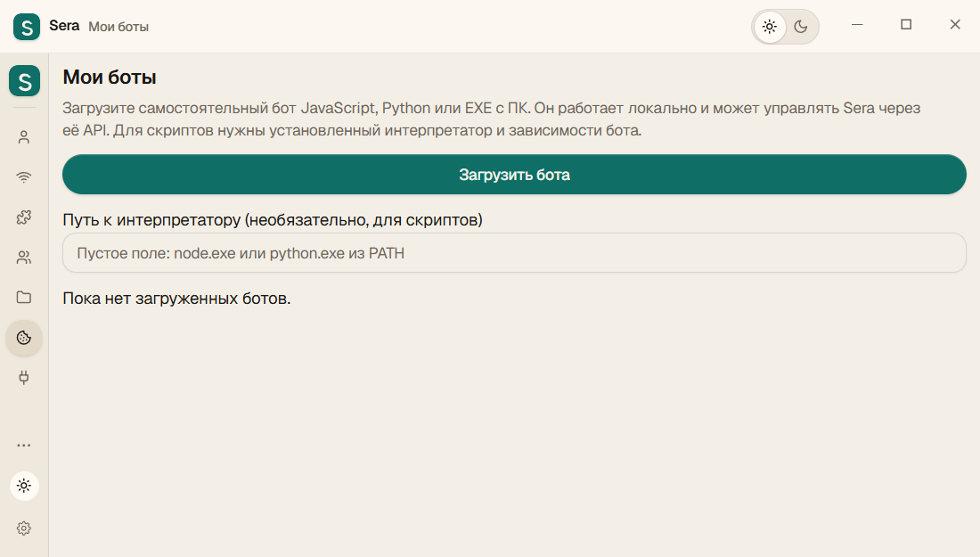Viewport: 980px width, 557px height.
Task: Open the puzzle-piece plugins icon
Action: click(24, 217)
